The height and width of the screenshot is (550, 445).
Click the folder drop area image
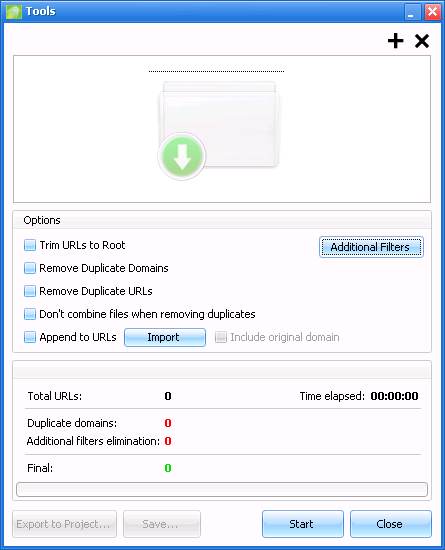219,130
